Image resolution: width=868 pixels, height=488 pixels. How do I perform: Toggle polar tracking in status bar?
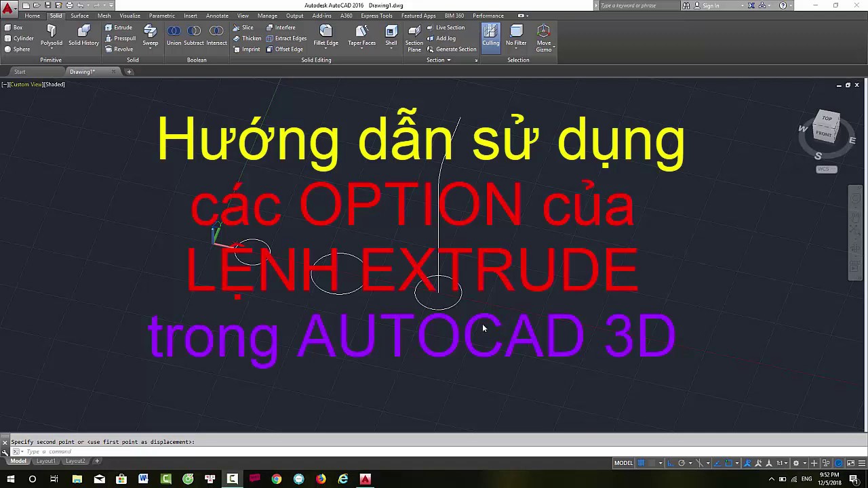click(682, 463)
